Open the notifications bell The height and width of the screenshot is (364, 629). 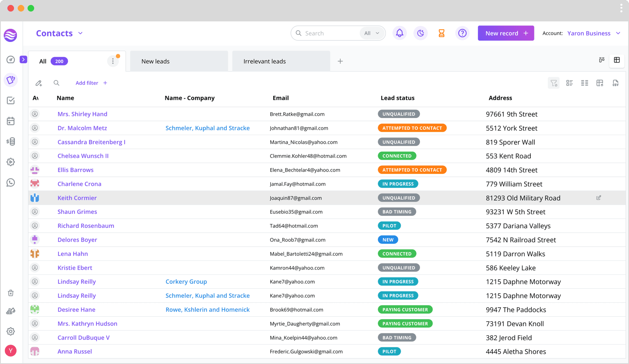click(x=399, y=33)
